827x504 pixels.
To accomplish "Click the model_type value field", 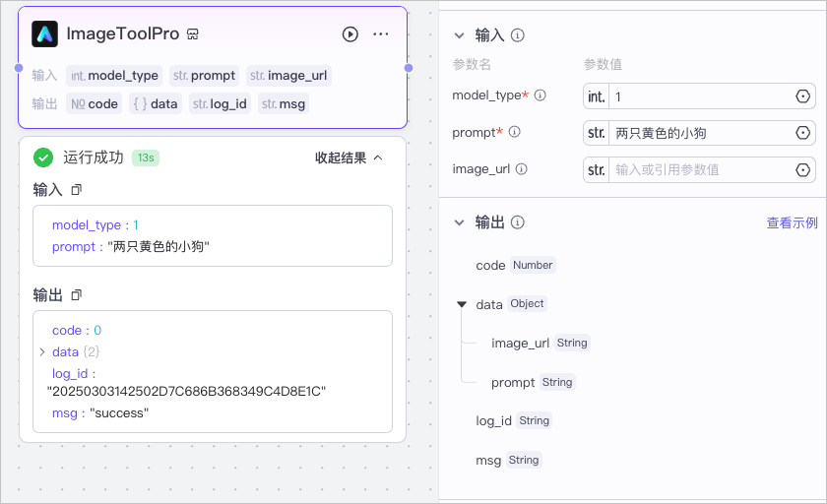I will (x=699, y=96).
